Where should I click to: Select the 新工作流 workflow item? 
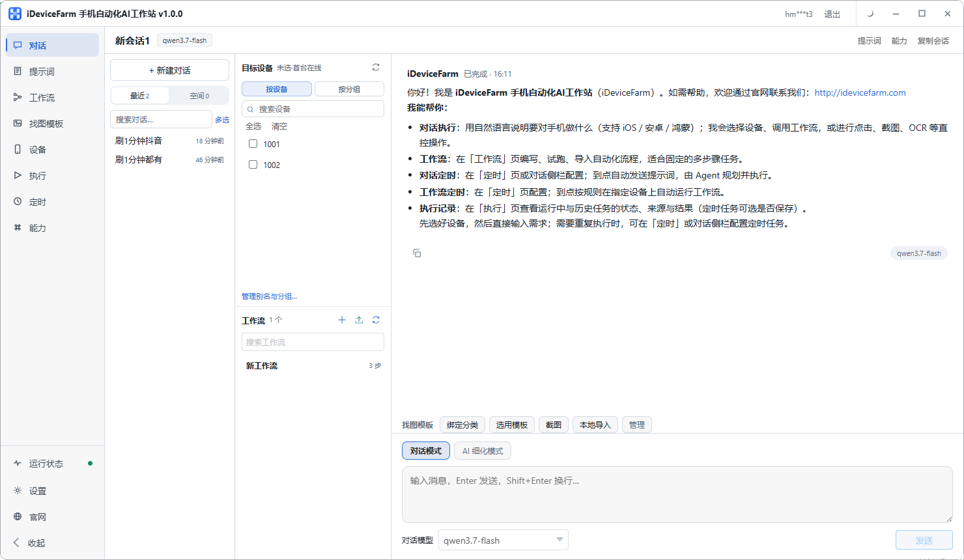pos(313,366)
